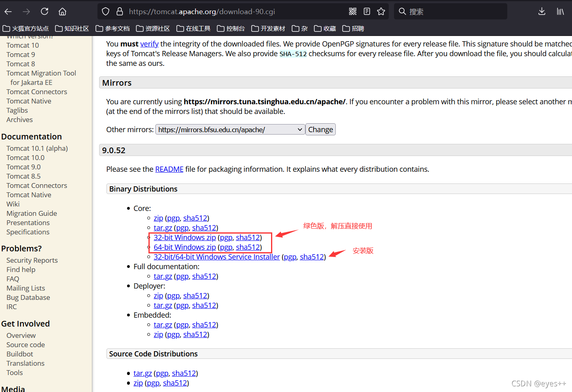Viewport: 572px width, 392px height.
Task: Open the downloads arrow icon
Action: click(542, 11)
